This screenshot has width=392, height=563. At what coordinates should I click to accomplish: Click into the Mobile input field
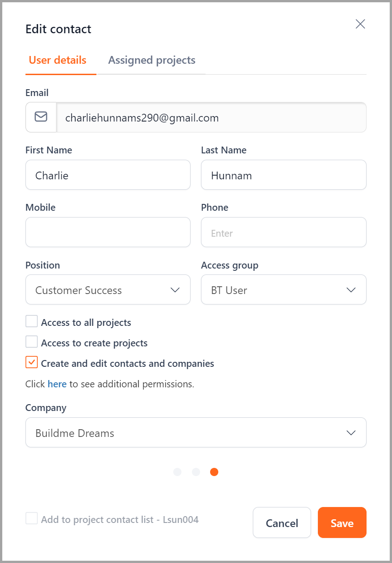pos(108,232)
